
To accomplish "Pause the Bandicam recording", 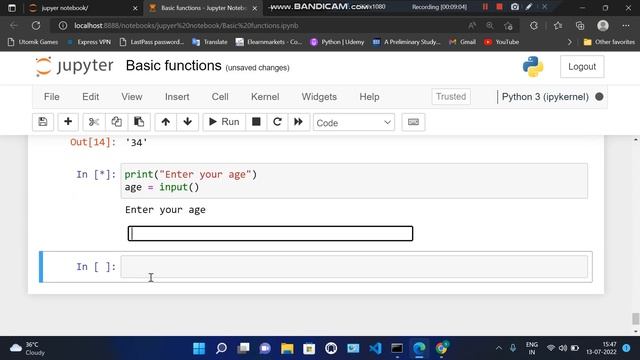I will pos(485,7).
